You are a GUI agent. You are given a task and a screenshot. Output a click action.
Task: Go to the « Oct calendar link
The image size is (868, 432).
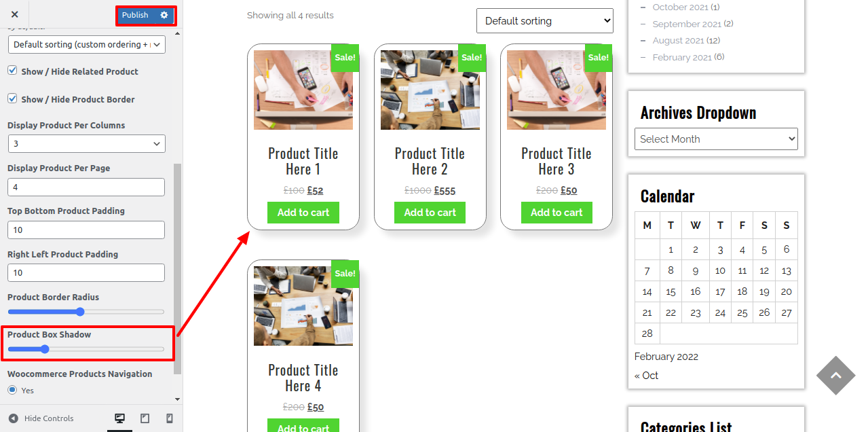(646, 375)
